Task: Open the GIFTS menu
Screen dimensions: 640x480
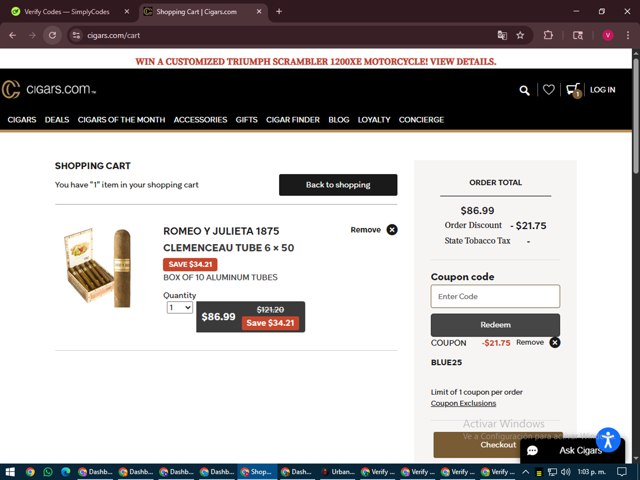Action: pyautogui.click(x=247, y=120)
